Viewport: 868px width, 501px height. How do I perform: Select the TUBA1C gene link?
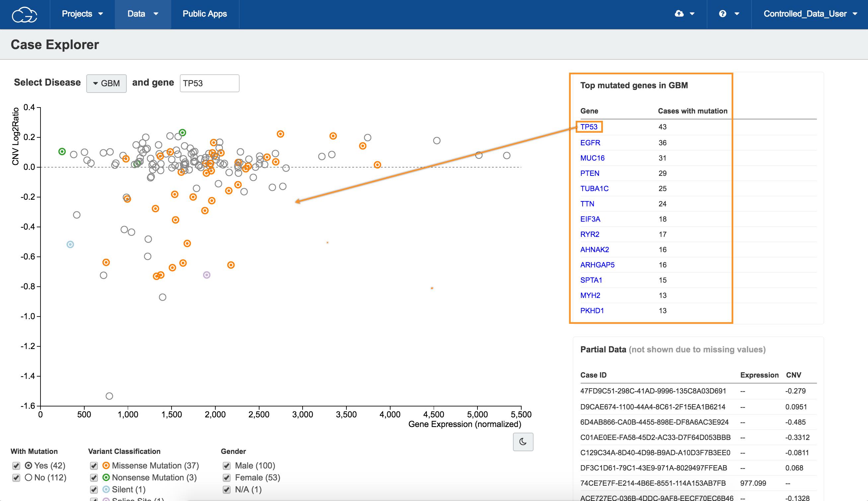coord(594,188)
